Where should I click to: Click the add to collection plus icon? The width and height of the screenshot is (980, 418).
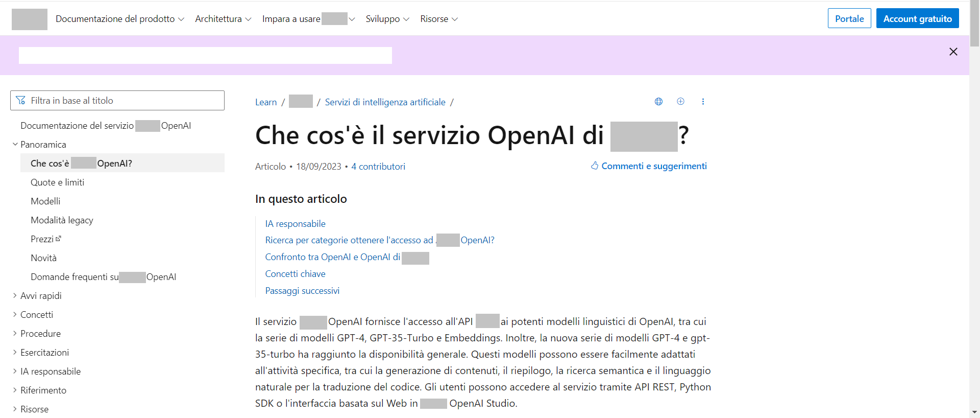680,101
